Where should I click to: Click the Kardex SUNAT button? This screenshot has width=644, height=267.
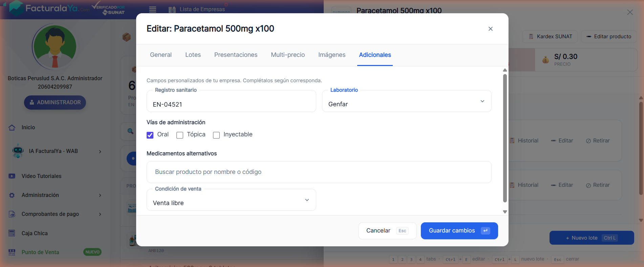(550, 37)
